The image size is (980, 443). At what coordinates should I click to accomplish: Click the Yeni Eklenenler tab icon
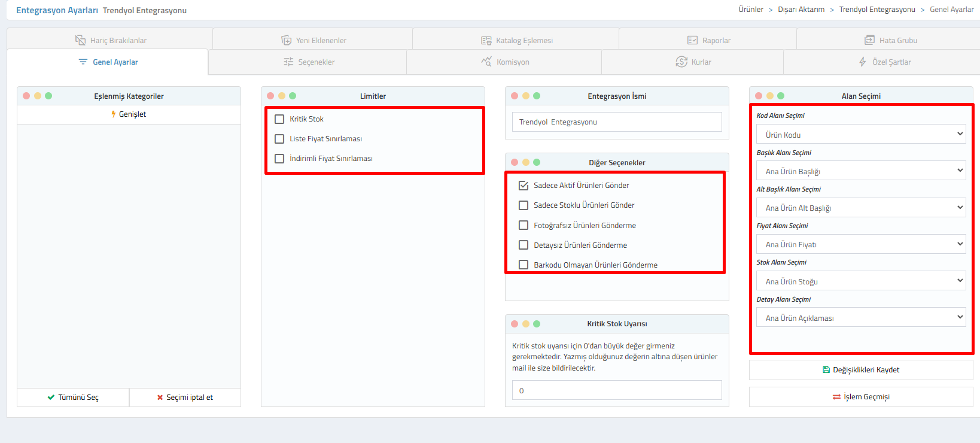286,40
